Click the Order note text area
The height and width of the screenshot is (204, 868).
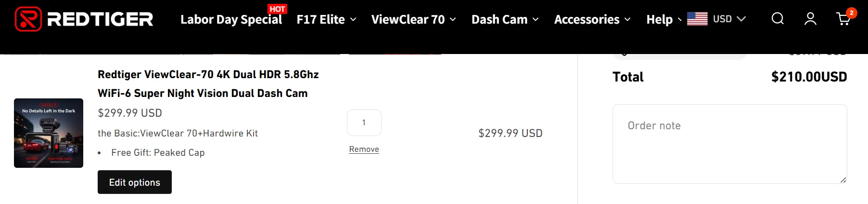(x=729, y=144)
